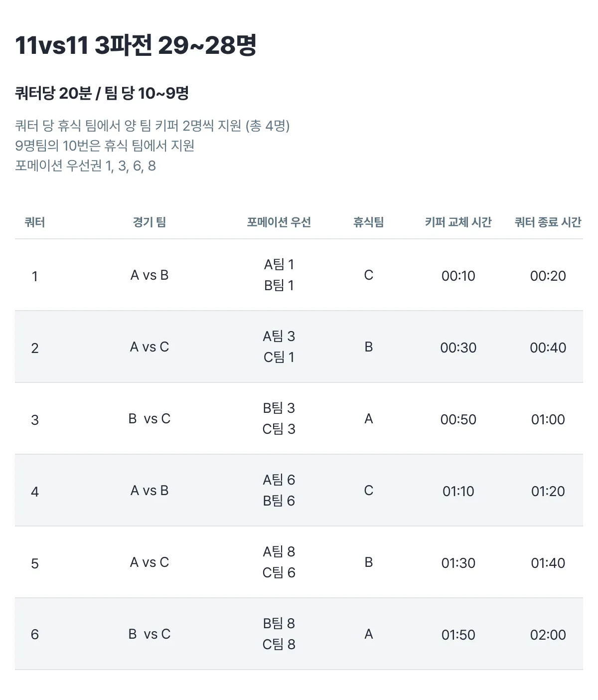Viewport: 598px width, 700px height.
Task: Select the '휴식팀' column header
Action: [x=368, y=222]
